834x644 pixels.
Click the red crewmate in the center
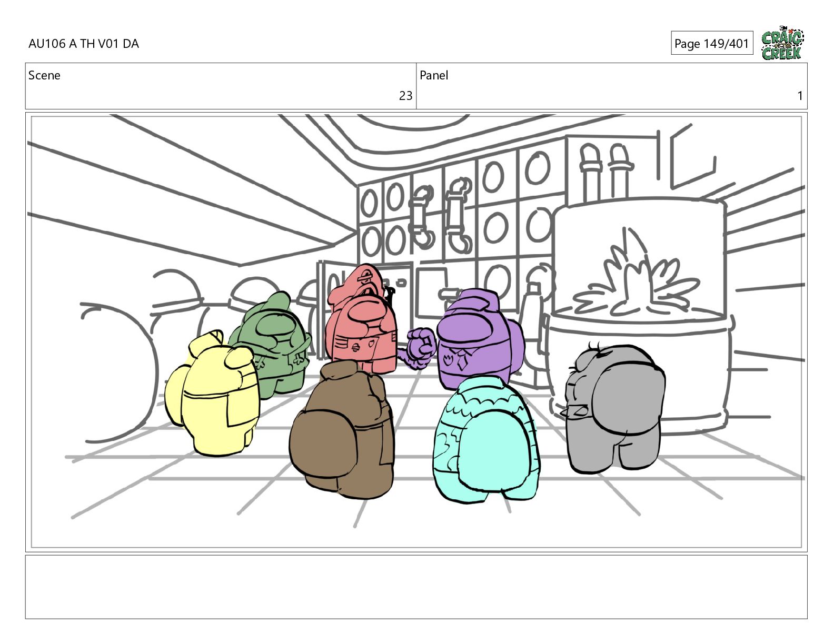click(x=362, y=318)
